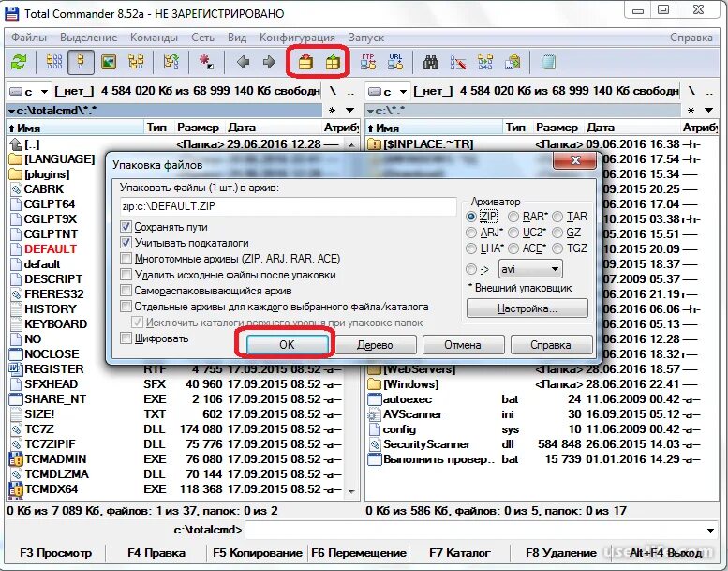Choose the GZ archiver radio button
The height and width of the screenshot is (571, 728).
click(557, 233)
